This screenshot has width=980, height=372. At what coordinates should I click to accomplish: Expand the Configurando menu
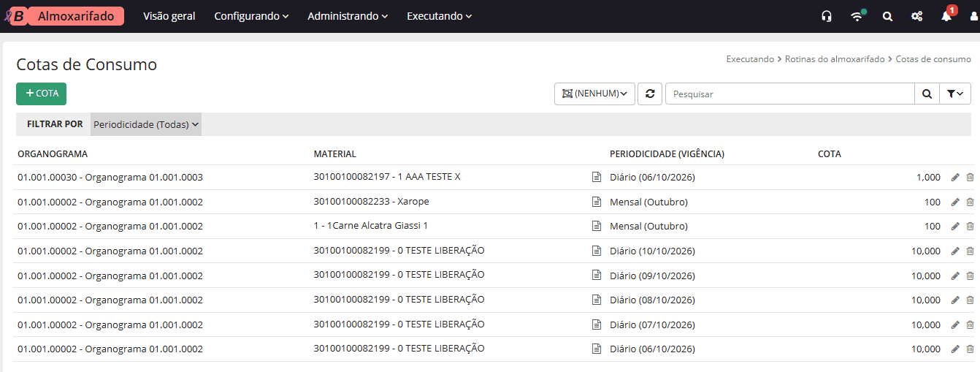click(x=251, y=16)
